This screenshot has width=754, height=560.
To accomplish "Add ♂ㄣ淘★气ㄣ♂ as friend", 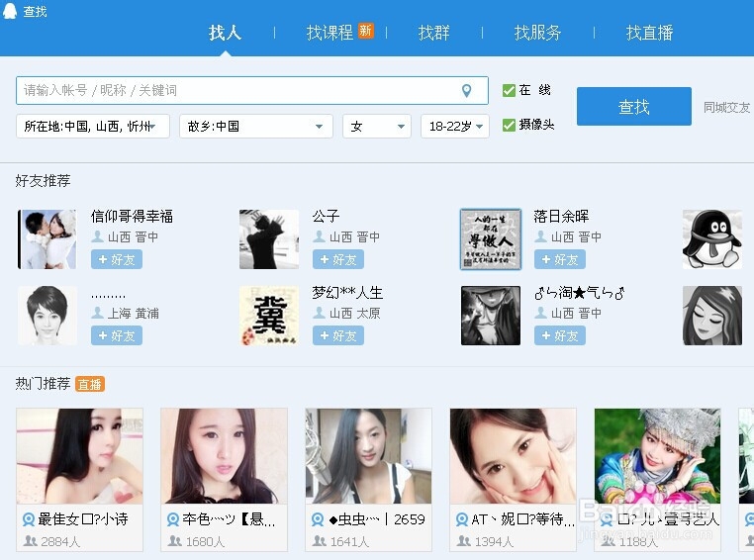I will pos(560,335).
